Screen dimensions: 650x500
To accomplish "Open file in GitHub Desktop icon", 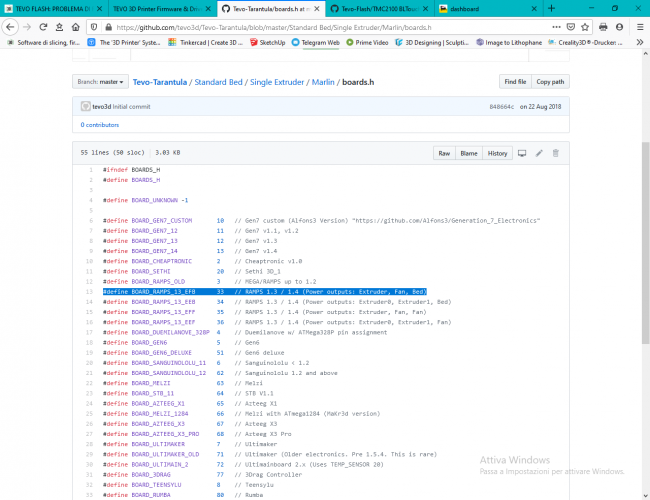I will (521, 153).
